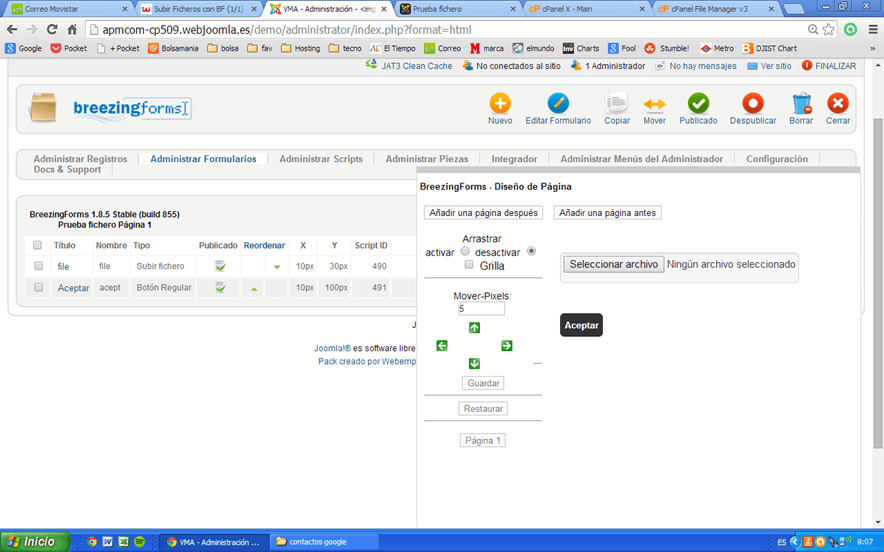Select the desactivar radio button

pos(531,251)
